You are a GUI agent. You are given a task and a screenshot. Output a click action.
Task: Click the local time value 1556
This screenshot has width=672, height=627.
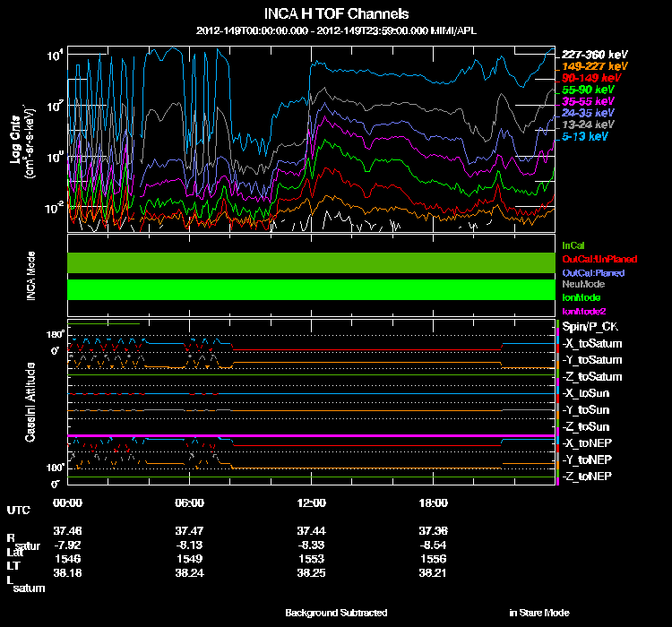(x=434, y=559)
